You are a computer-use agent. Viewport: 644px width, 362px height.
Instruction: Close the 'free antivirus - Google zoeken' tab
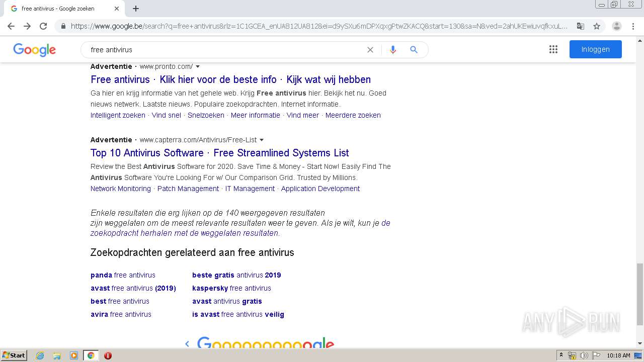[117, 9]
